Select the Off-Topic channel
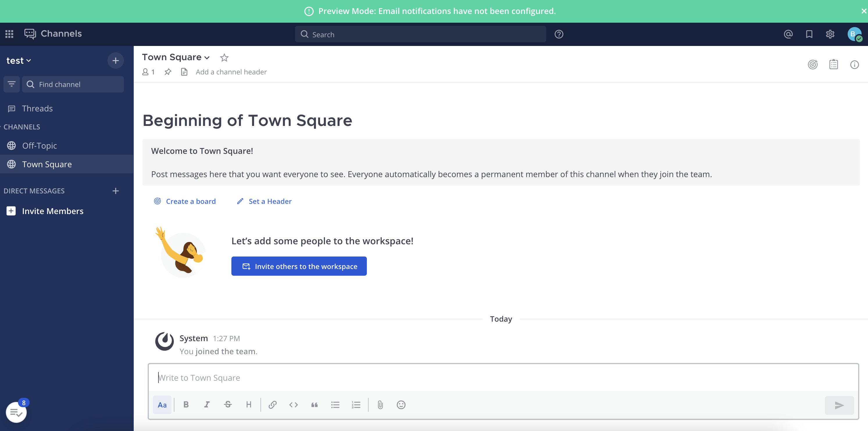The image size is (868, 431). coord(39,145)
